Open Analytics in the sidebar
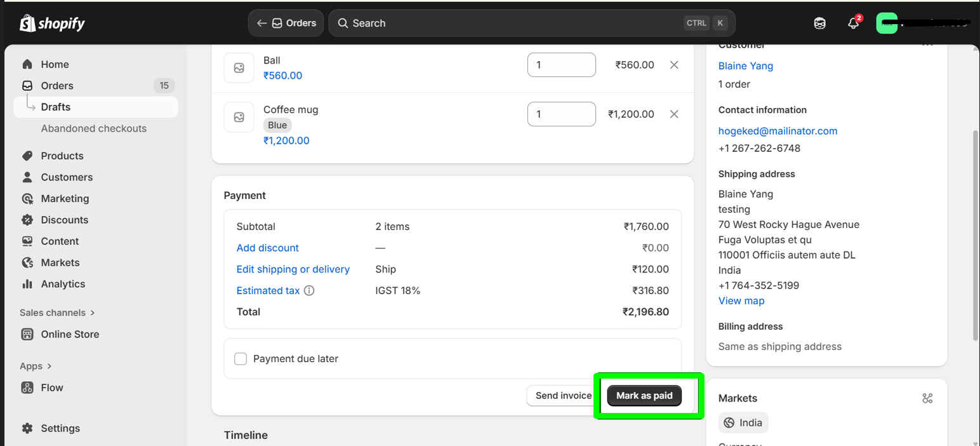This screenshot has width=980, height=446. [63, 284]
